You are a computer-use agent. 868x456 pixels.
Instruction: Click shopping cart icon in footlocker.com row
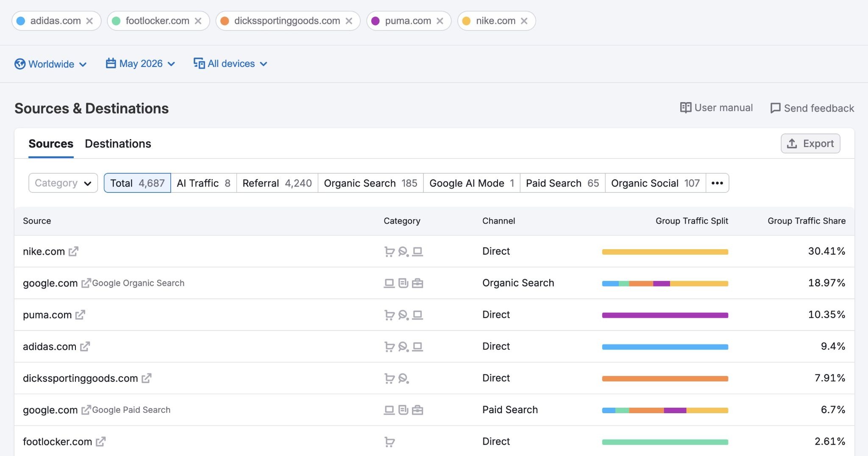[x=389, y=442]
